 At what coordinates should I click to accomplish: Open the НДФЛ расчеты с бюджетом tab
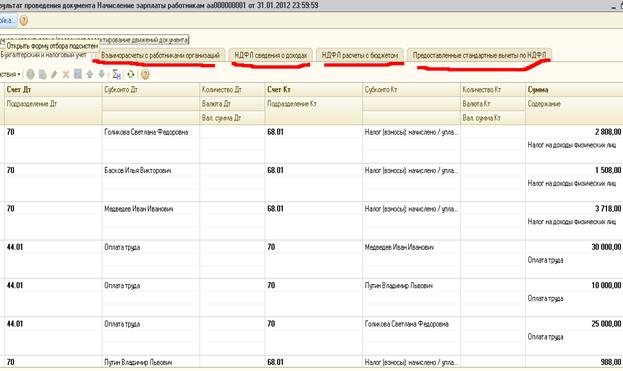coord(360,55)
